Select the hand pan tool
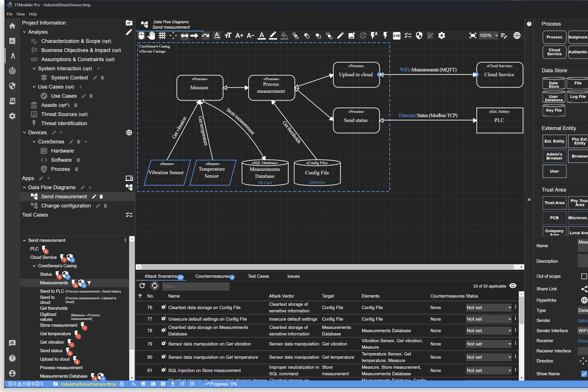 [151, 36]
